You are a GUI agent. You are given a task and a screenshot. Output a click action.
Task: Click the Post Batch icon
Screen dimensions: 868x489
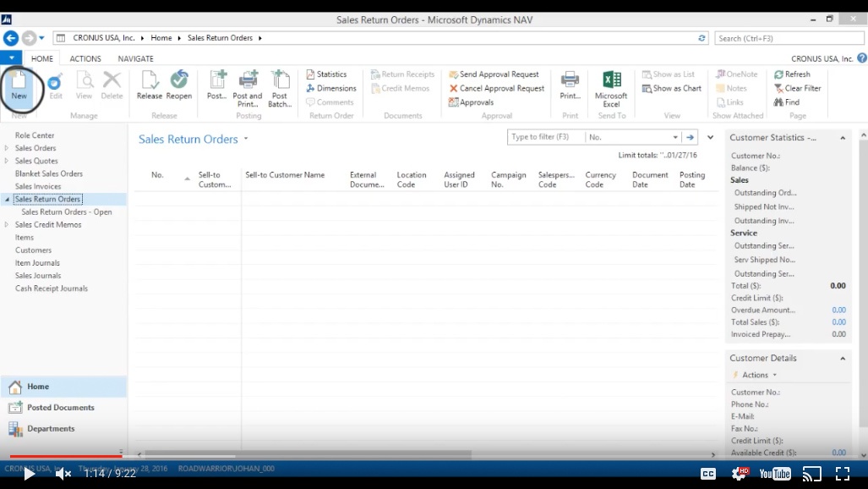[280, 89]
